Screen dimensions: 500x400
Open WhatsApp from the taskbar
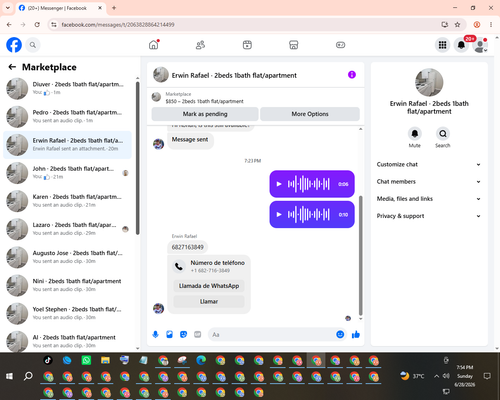(x=86, y=360)
